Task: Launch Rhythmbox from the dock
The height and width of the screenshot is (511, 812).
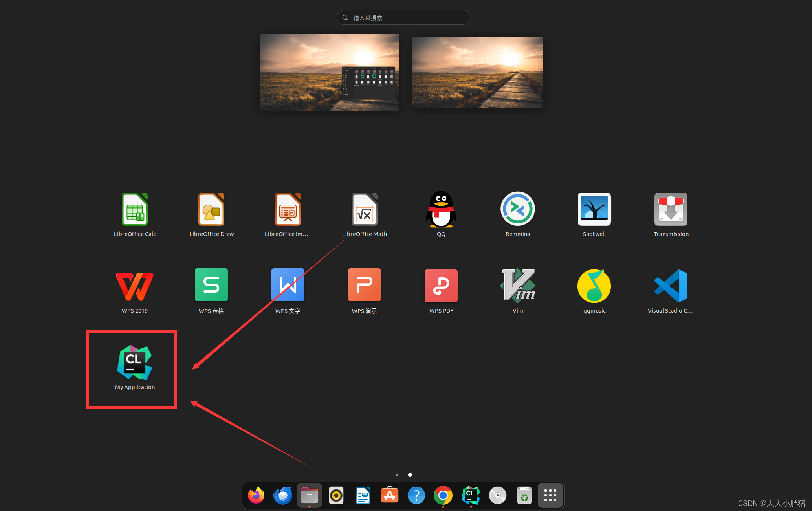Action: (x=336, y=495)
